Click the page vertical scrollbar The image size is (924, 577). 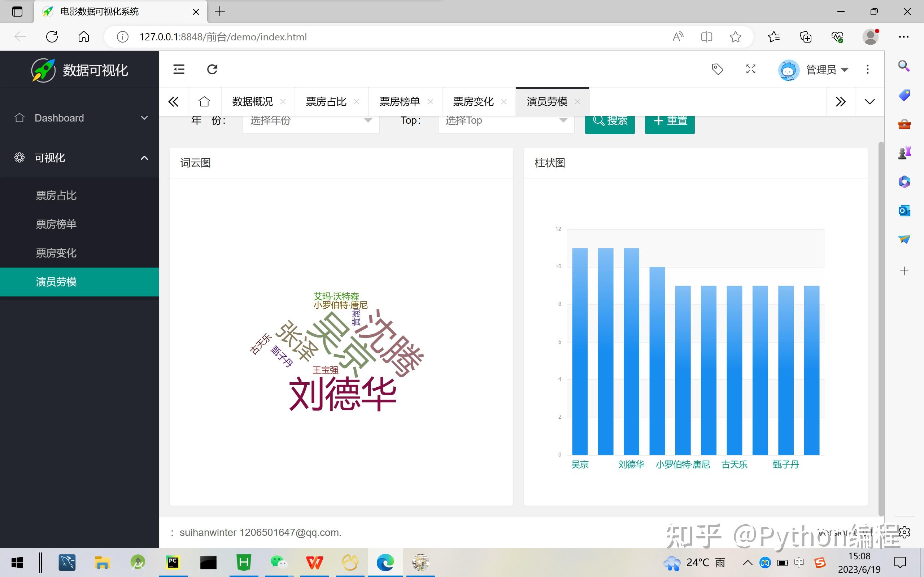[x=881, y=328]
